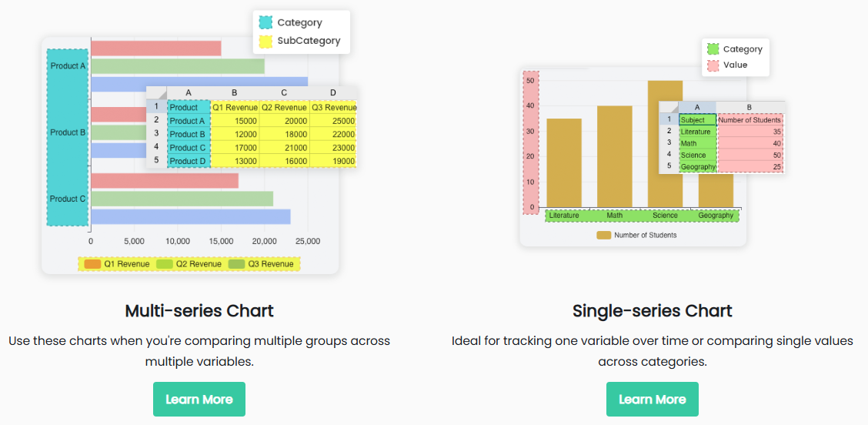Screen dimensions: 868x425
Task: Click the cyan Category legend swatch
Action: 265,23
